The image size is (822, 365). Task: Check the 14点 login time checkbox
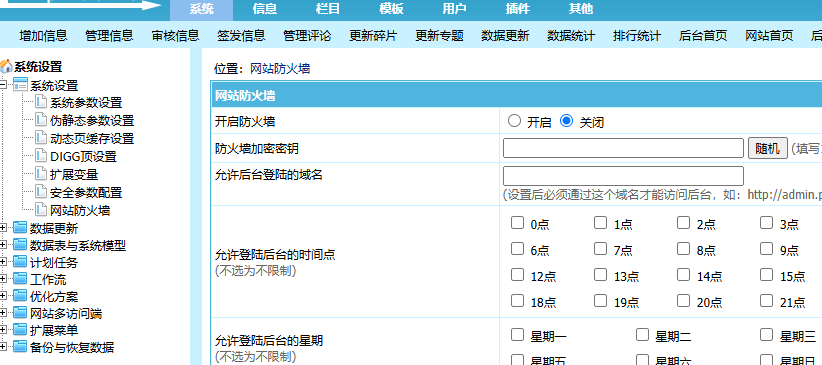[683, 274]
